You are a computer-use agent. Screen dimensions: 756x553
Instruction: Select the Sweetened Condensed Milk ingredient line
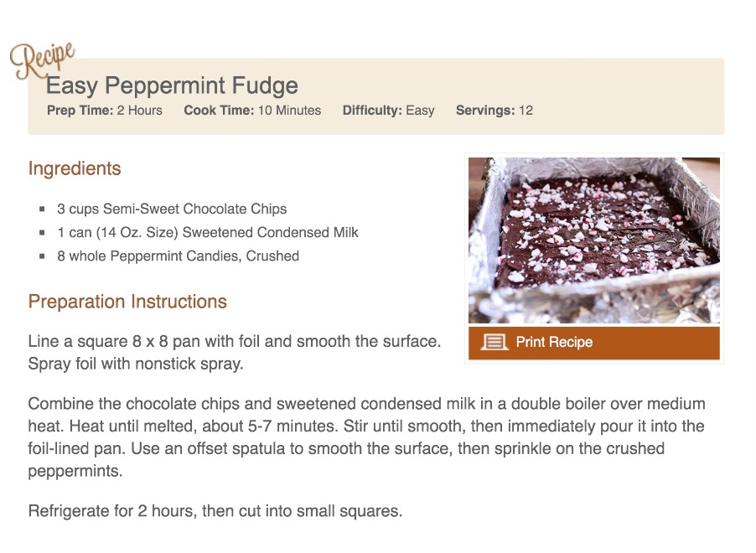[208, 233]
